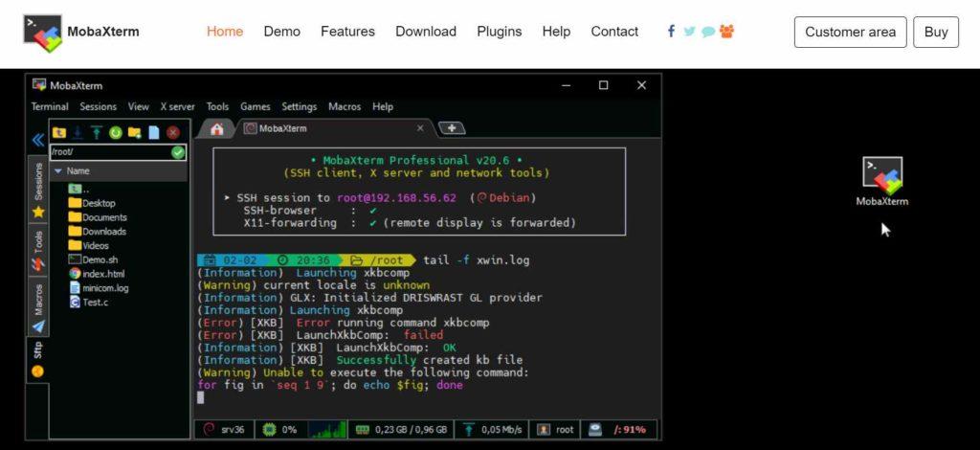
Task: Click the RAM memory status icon
Action: point(363,429)
